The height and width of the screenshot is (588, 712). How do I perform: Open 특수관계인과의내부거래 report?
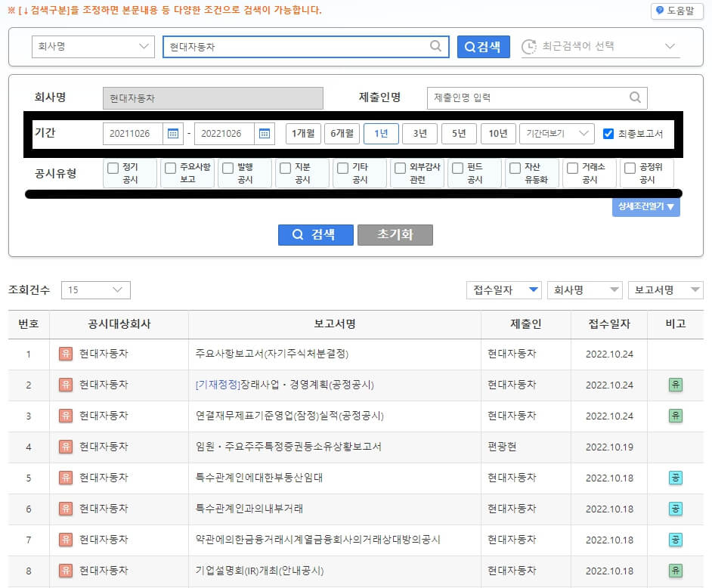[249, 509]
